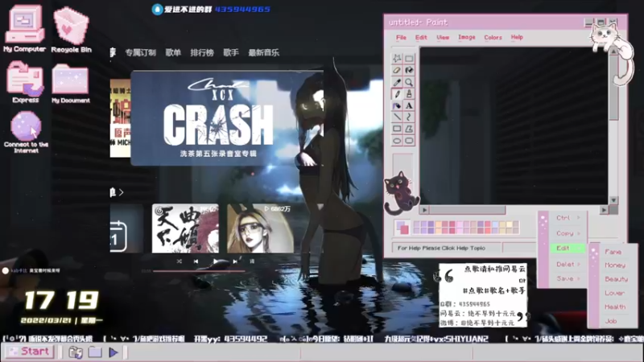Choose Health in the submenu

pos(615,307)
